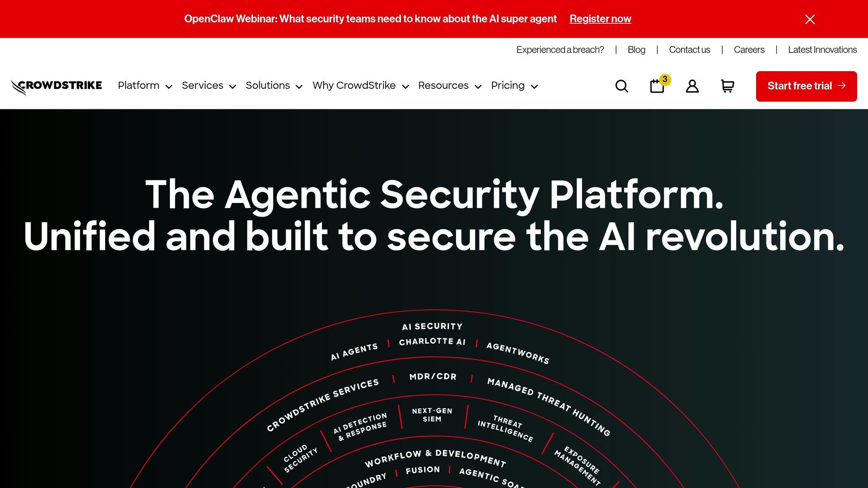Open Experienced a breach? link
Viewport: 868px width, 488px height.
[560, 50]
